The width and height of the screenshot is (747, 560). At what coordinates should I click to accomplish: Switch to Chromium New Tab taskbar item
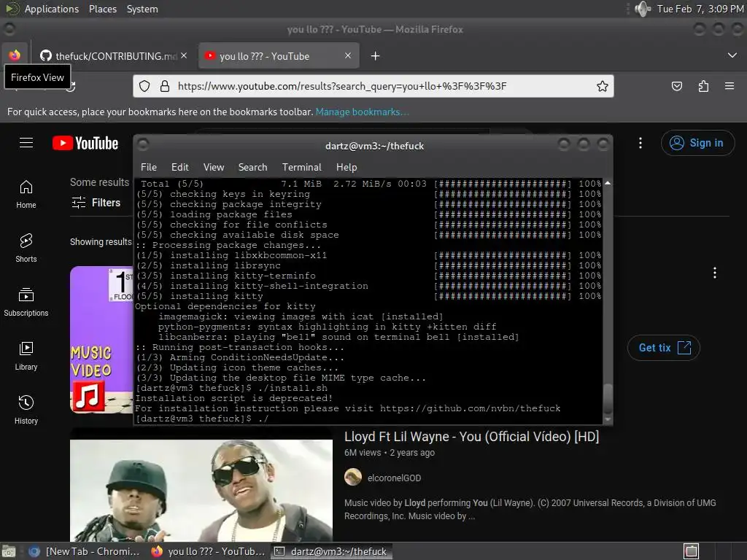click(84, 551)
